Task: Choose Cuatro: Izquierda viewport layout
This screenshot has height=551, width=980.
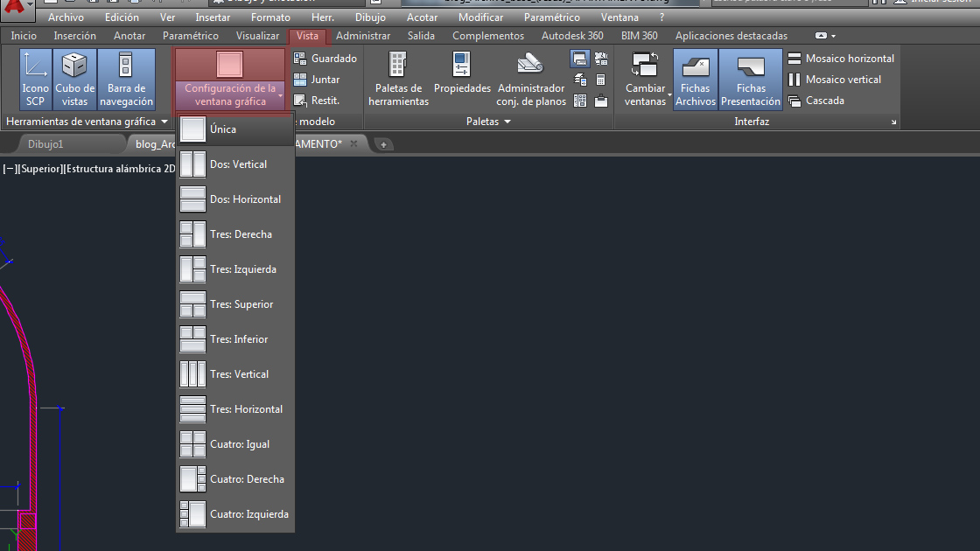Action: [235, 514]
